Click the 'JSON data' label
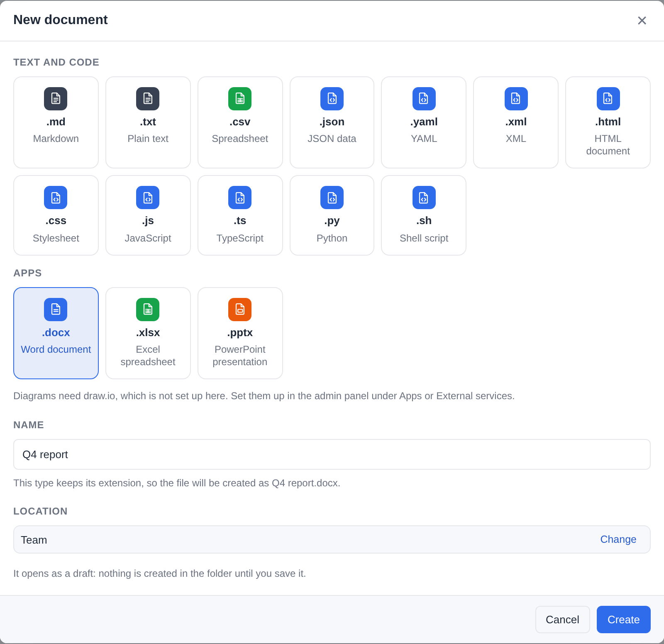The image size is (664, 644). [332, 139]
